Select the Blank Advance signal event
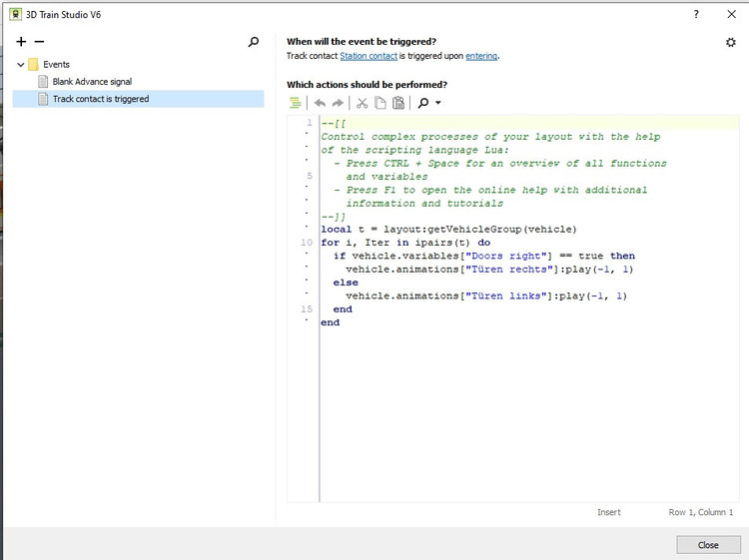 (92, 82)
